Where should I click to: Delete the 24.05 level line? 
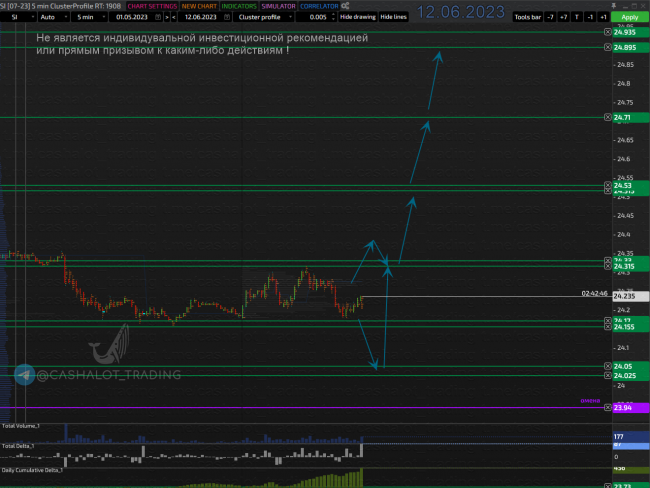click(608, 367)
